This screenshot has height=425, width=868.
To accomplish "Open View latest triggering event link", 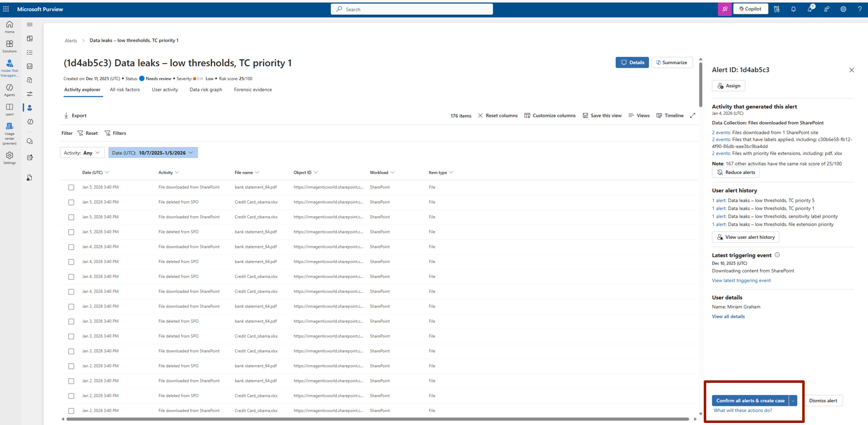I will pos(741,280).
